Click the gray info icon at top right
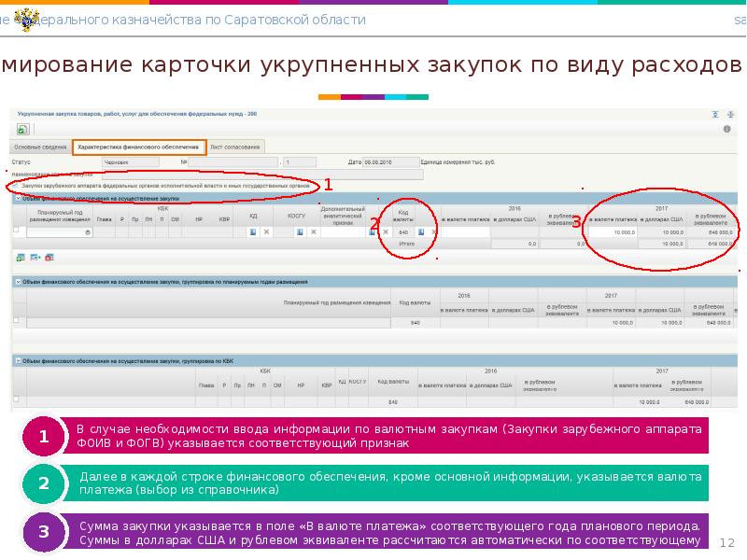Screen dimensions: 747x560 pos(727,114)
